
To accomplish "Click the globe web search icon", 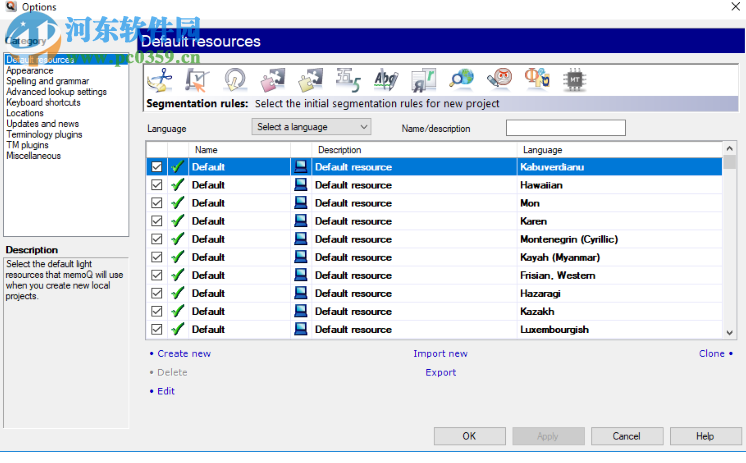I will pyautogui.click(x=461, y=80).
